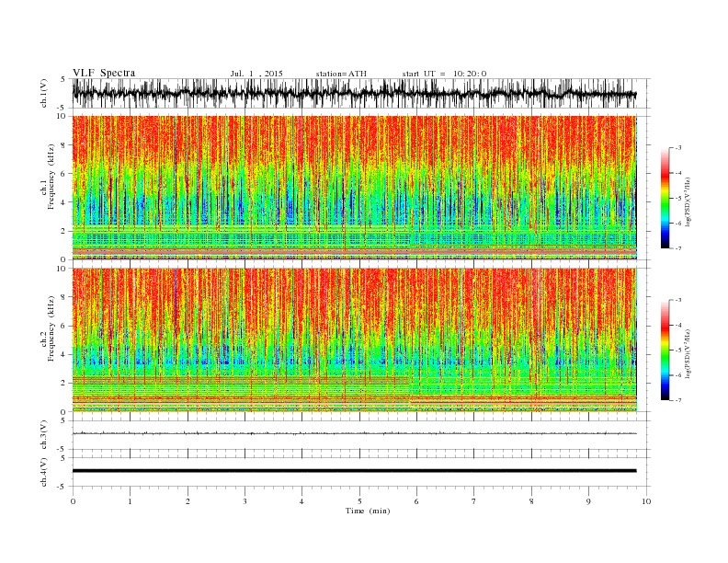Click the ch.1 voltage waveform trace
Screen dimensions: 728x563
[354, 93]
